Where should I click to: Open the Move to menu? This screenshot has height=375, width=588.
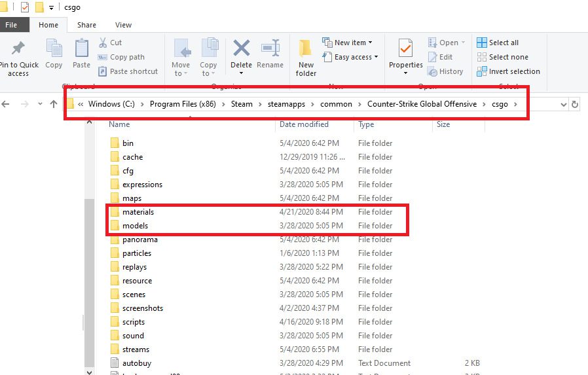[181, 58]
